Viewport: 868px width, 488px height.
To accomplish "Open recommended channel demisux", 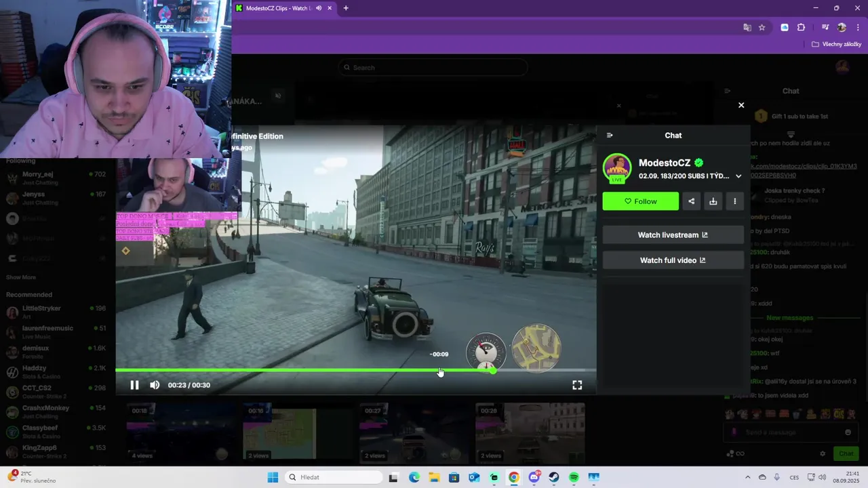I will (56, 352).
